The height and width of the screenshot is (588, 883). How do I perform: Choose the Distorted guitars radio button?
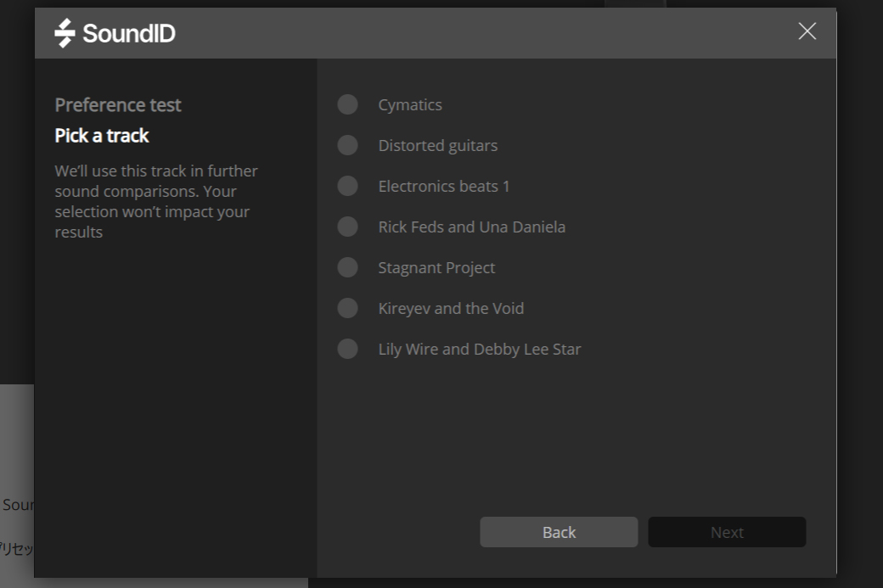coord(347,145)
